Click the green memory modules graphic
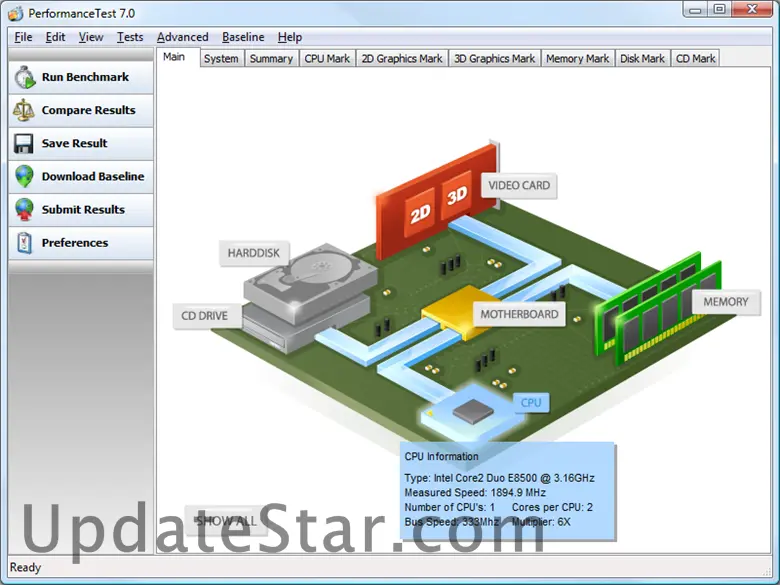Screen dimensions: 780x585 (657, 311)
